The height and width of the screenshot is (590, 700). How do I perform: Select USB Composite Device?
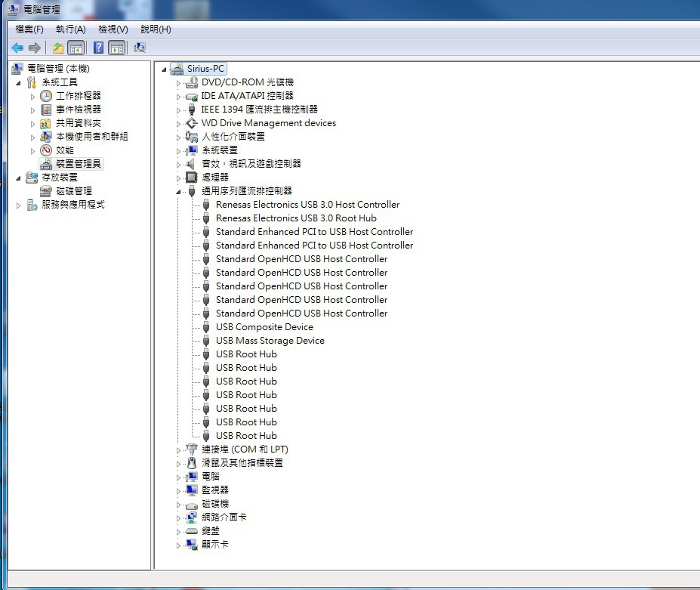click(264, 327)
